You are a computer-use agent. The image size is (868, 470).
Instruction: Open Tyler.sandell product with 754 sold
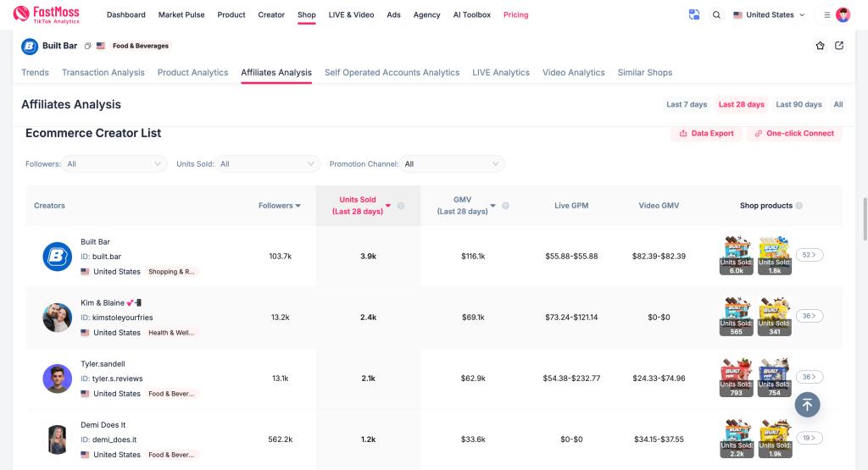pos(775,378)
